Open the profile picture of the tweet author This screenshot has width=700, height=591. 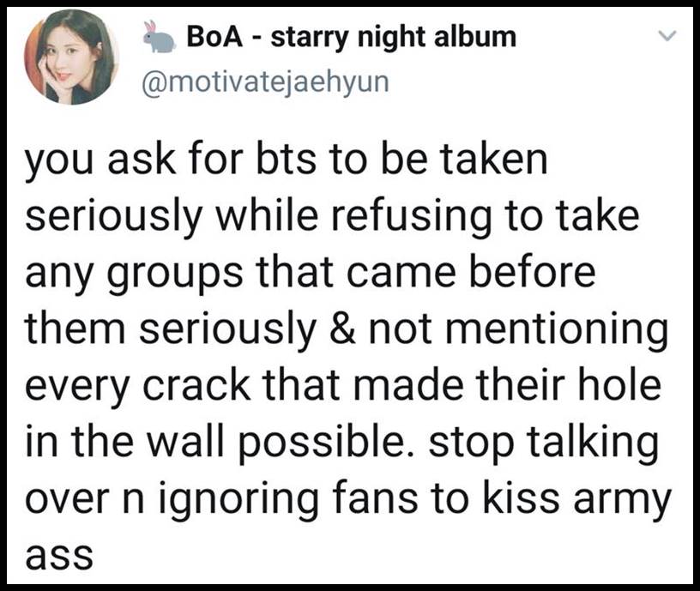[x=71, y=57]
